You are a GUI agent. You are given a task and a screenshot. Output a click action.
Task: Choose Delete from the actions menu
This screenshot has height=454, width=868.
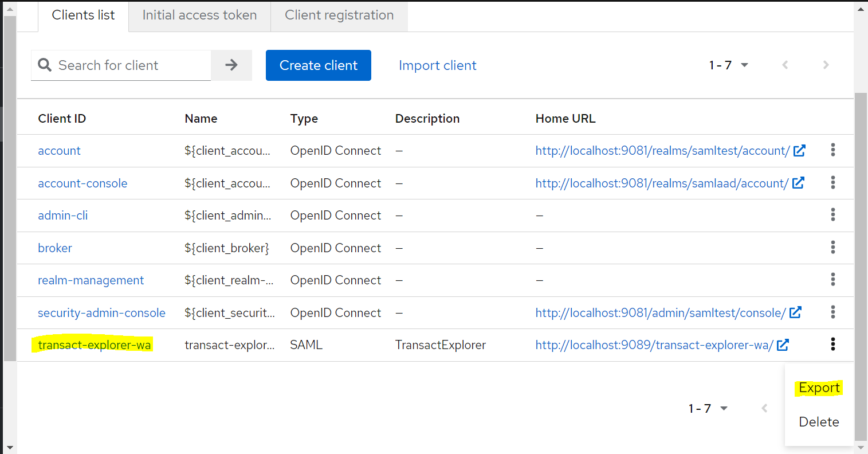819,422
